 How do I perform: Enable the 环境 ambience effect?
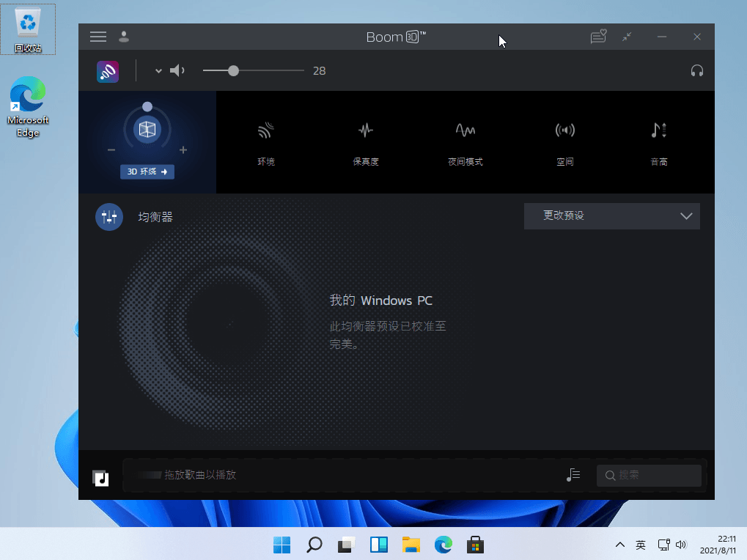[x=266, y=144]
